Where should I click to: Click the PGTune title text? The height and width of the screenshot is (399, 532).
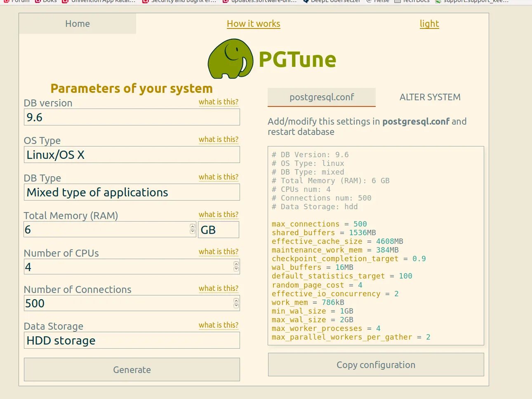coord(297,59)
